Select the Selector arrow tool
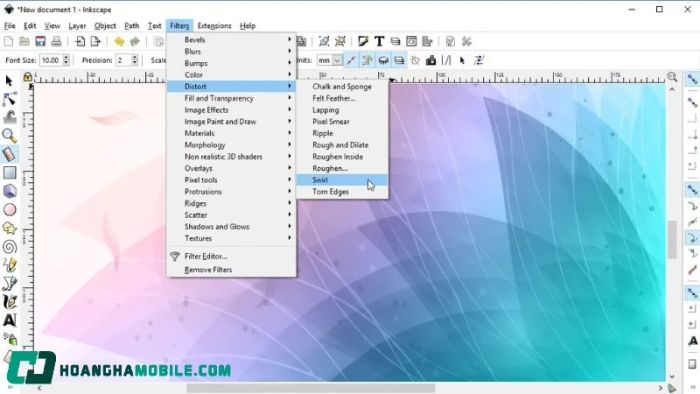Viewport: 700px width, 394px height. (x=9, y=81)
